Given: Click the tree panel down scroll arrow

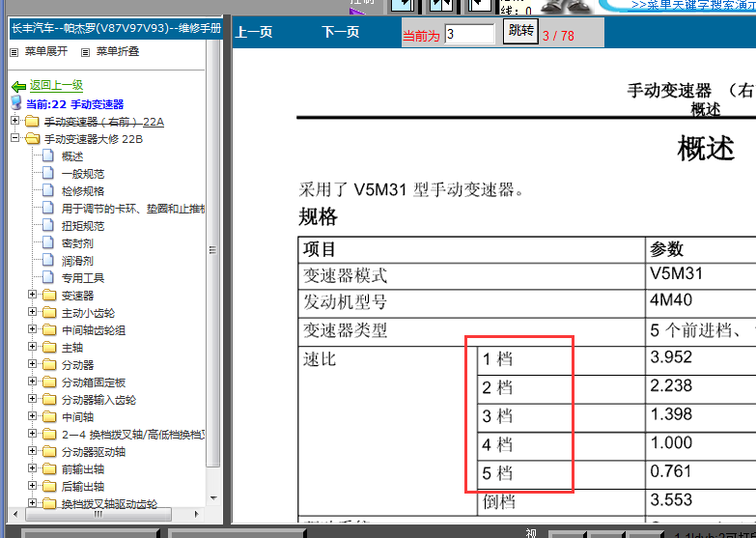Looking at the screenshot, I should (213, 498).
